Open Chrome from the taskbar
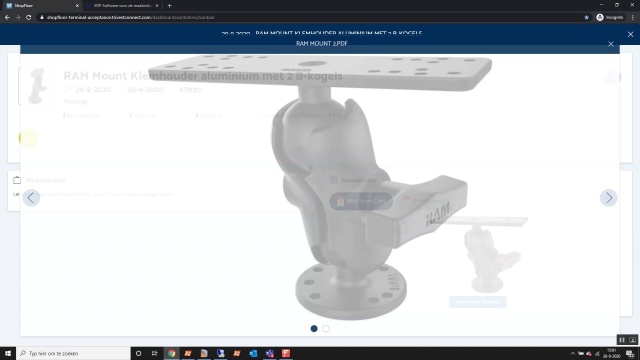The width and height of the screenshot is (640, 360). 171,353
